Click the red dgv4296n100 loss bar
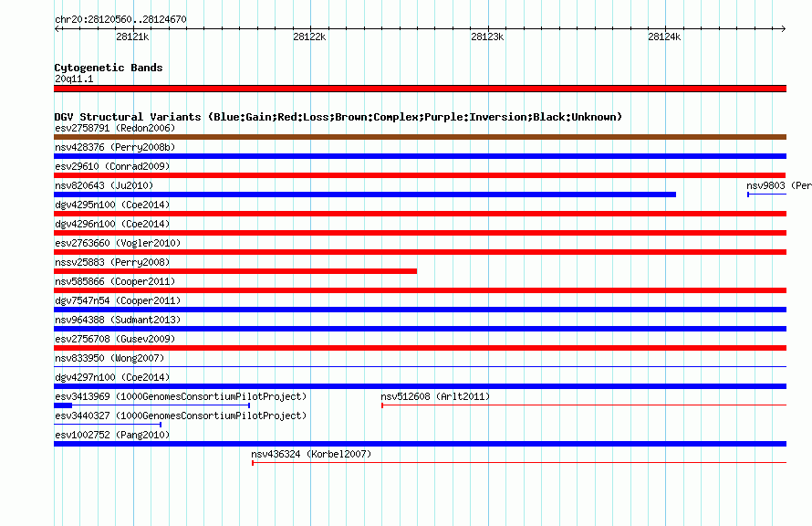 coord(420,233)
